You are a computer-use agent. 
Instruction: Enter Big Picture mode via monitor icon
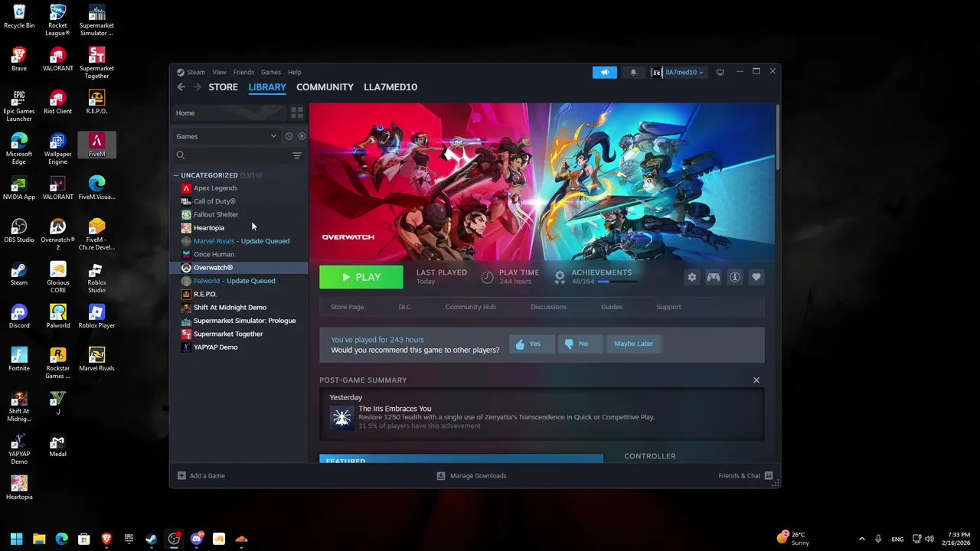point(720,72)
